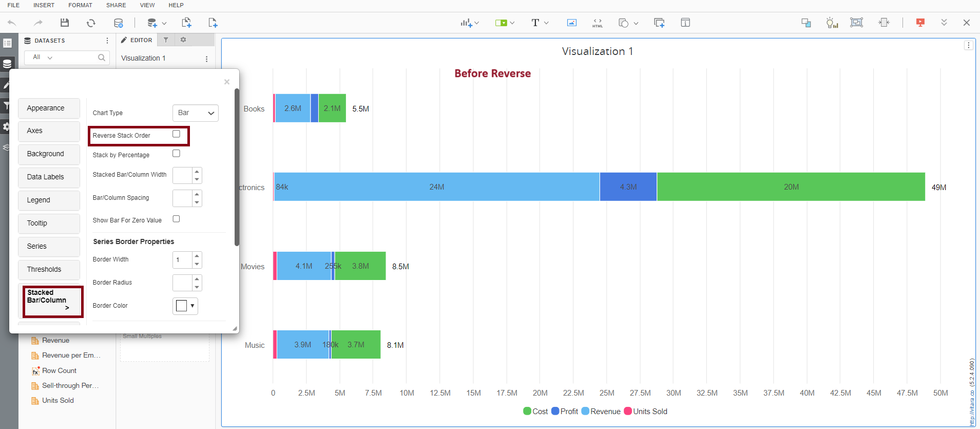This screenshot has height=429, width=980.
Task: Open the FORMAT menu
Action: pos(80,5)
